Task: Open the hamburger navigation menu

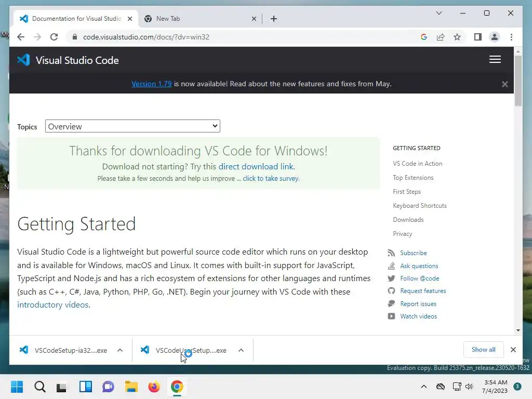Action: [495, 59]
